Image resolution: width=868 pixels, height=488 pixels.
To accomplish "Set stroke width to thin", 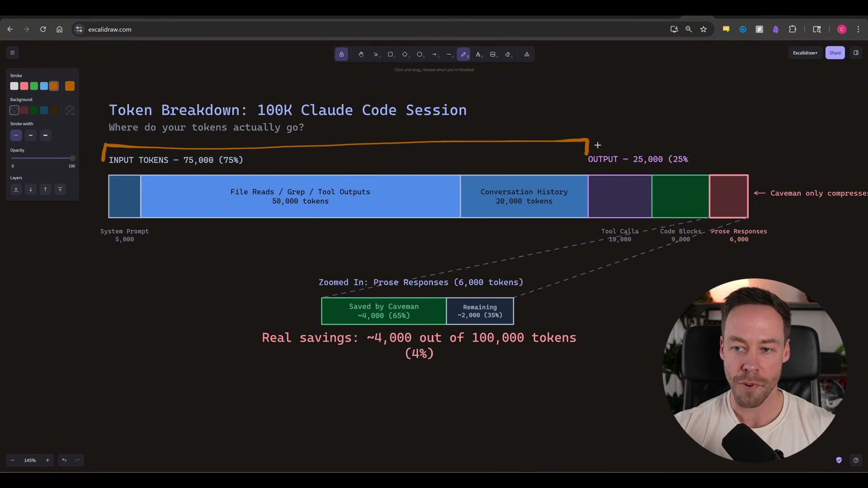I will click(x=16, y=135).
